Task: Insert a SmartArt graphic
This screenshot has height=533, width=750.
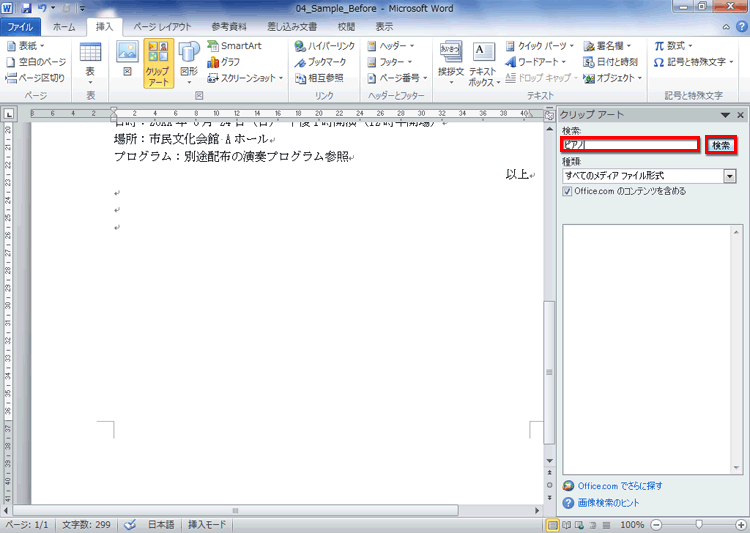Action: 234,46
